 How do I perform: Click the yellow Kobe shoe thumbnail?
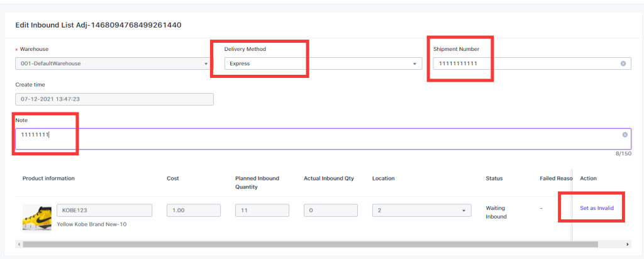(37, 217)
